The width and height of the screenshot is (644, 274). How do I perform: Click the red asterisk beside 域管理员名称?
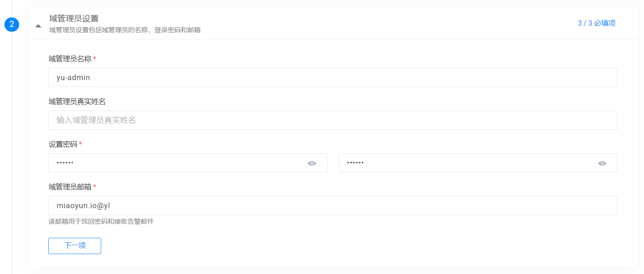[95, 59]
